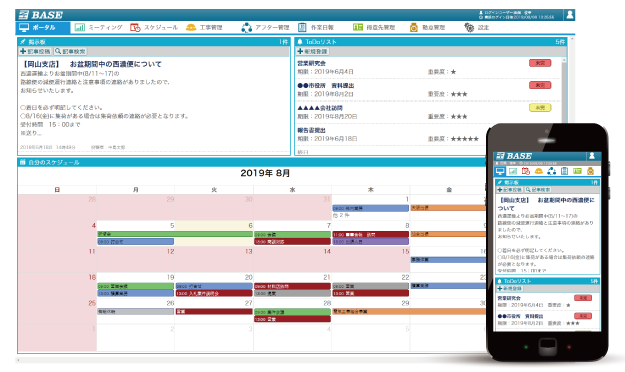625x372 pixels.
Task: Open the red 13:00 event on August 7
Action: [x=293, y=242]
